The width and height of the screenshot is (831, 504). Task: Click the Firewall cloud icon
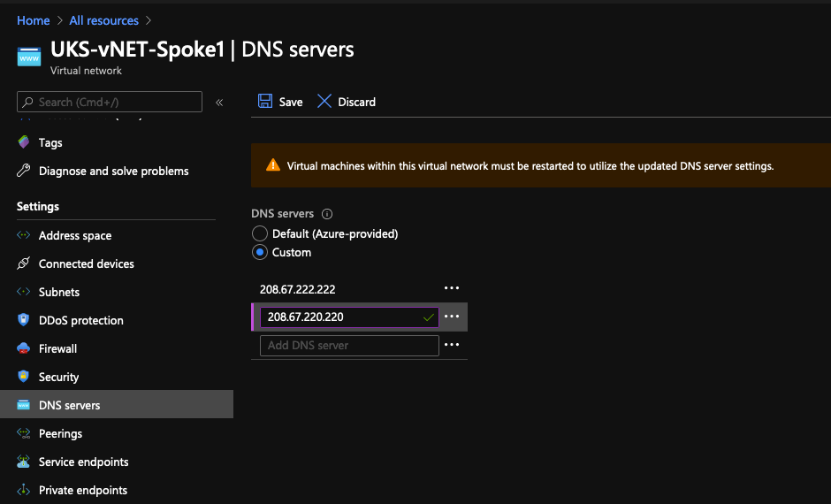[23, 348]
